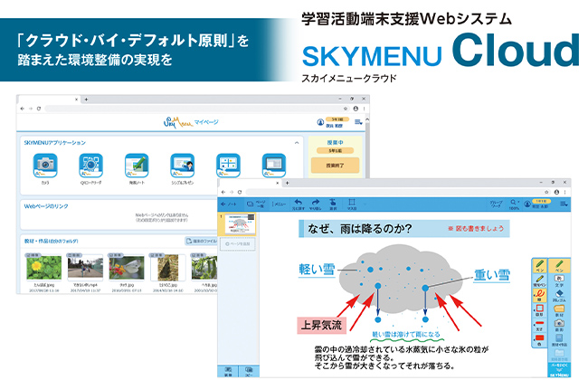
Task: Open a new tab in the note browser window
Action: [288, 183]
